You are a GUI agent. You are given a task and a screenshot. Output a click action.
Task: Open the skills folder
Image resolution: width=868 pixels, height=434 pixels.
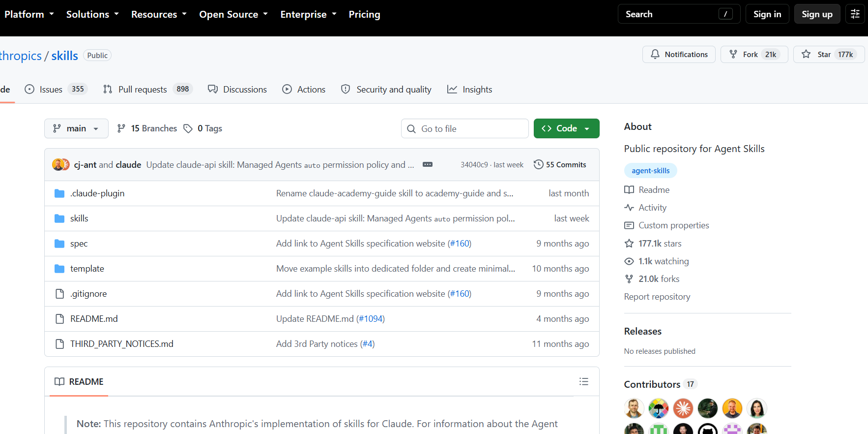[x=79, y=218]
